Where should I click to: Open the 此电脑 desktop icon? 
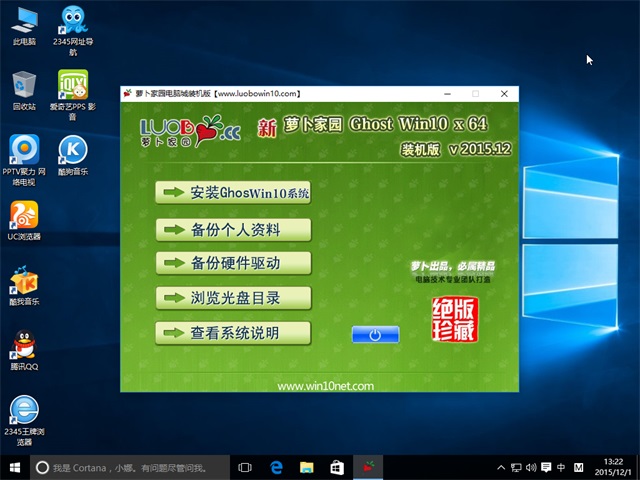point(24,25)
